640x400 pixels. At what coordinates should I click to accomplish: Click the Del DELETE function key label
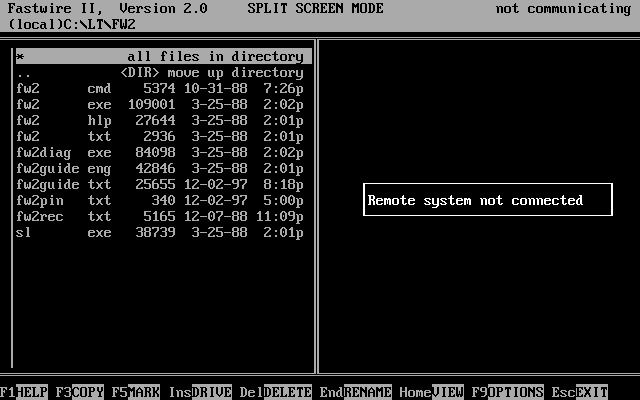(276, 392)
